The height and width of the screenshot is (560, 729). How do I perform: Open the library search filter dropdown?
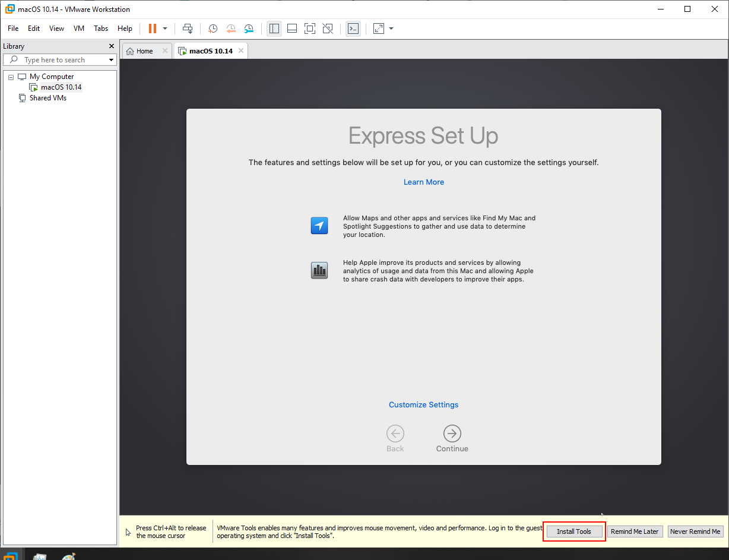click(111, 59)
